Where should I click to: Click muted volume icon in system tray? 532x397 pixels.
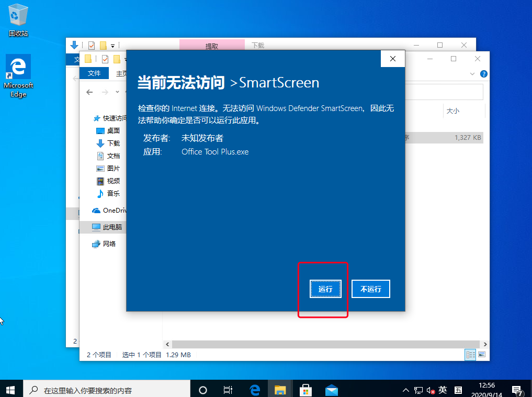(x=431, y=391)
